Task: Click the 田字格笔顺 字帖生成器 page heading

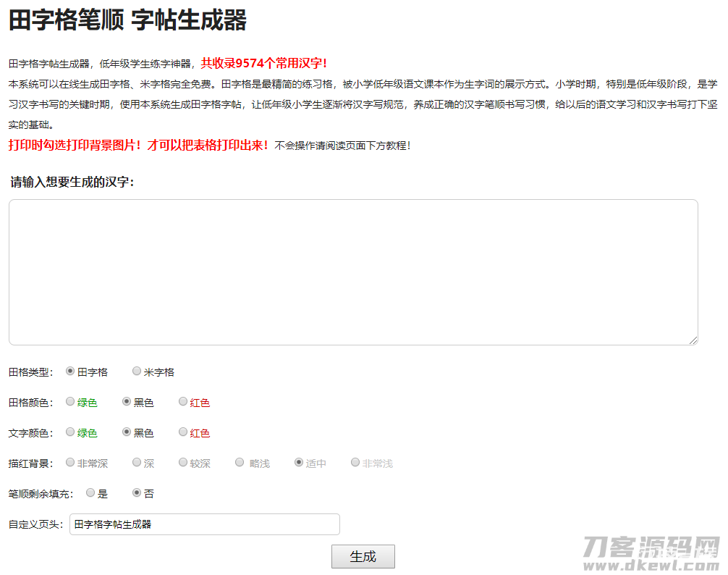Action: click(127, 20)
